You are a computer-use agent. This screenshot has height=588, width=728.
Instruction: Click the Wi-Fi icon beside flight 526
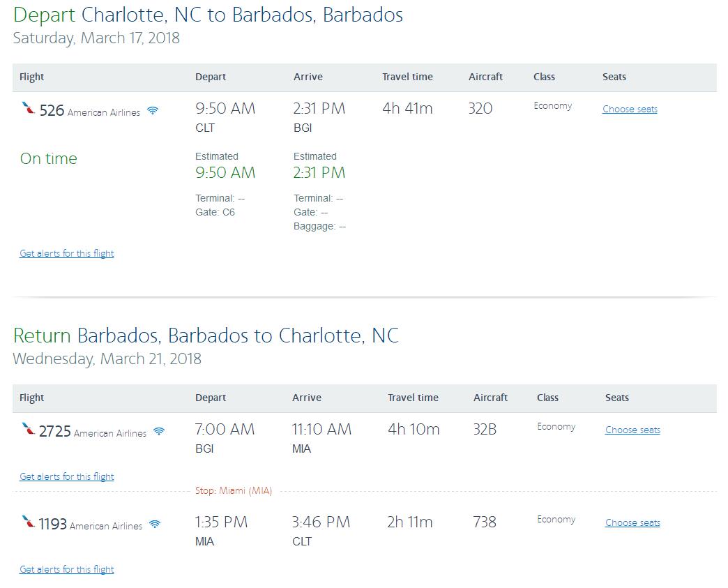pyautogui.click(x=153, y=110)
